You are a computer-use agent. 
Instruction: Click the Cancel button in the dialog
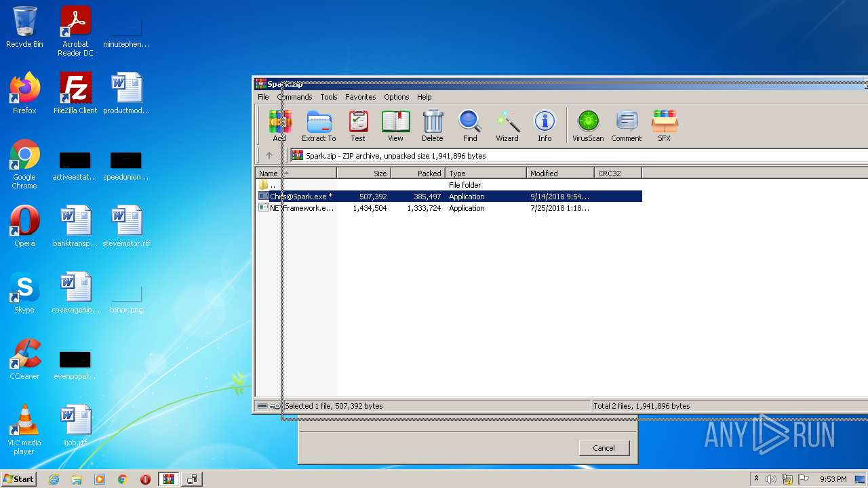click(604, 448)
